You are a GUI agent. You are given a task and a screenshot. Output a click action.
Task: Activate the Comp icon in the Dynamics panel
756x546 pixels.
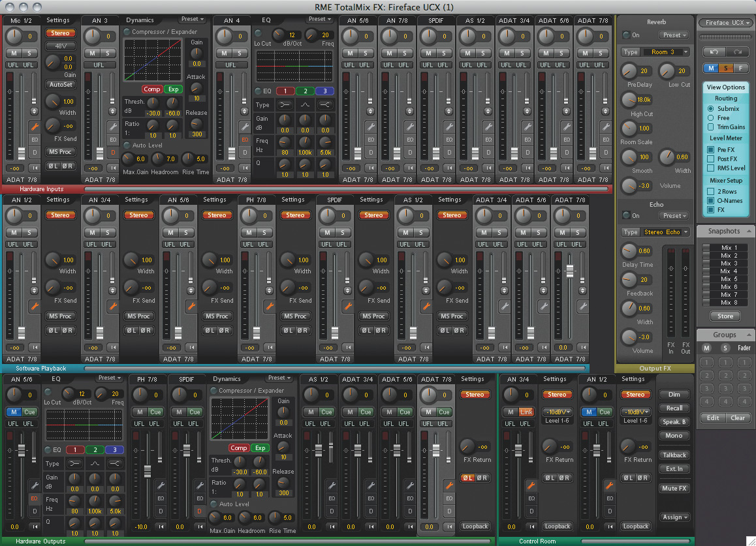click(152, 89)
